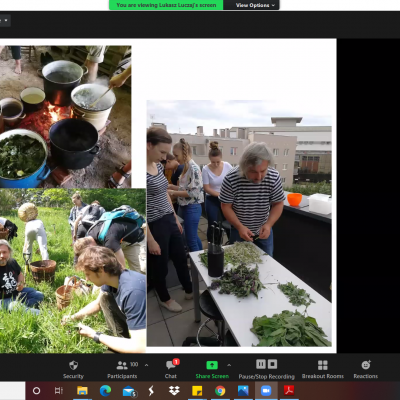Stop the recording
400x400 pixels.
click(272, 364)
